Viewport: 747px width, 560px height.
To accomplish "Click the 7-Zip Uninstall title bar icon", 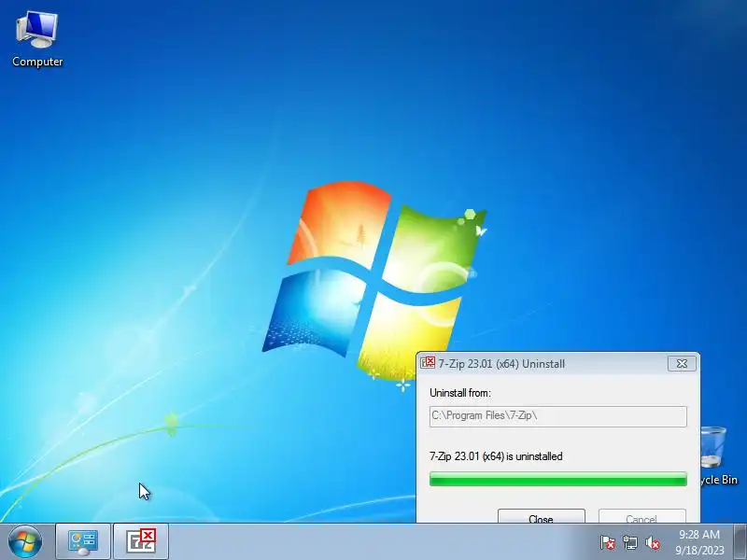I will point(428,363).
